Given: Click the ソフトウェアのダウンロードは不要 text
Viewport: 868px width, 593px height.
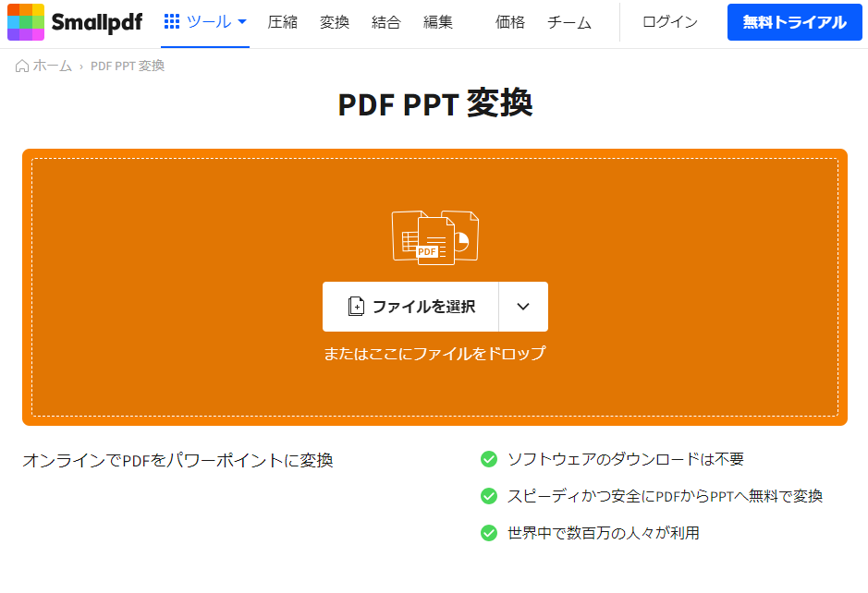Looking at the screenshot, I should 626,459.
